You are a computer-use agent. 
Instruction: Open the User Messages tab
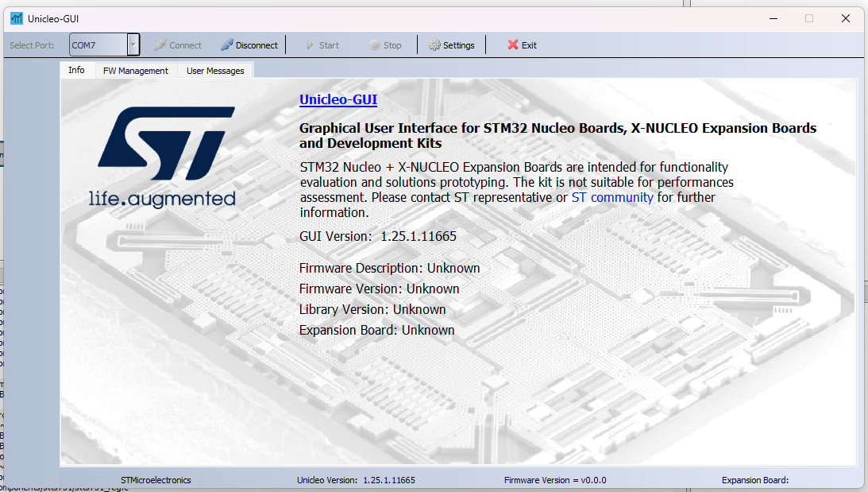215,70
